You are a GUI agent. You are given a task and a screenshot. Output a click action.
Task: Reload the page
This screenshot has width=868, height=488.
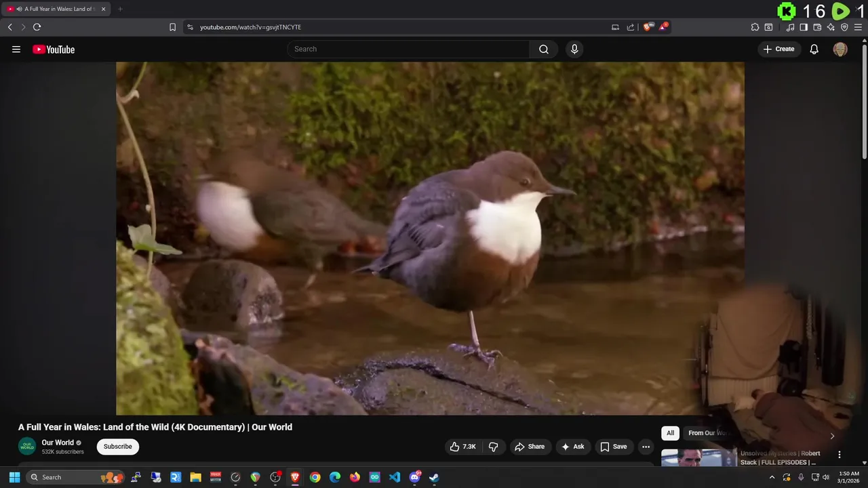[x=37, y=27]
